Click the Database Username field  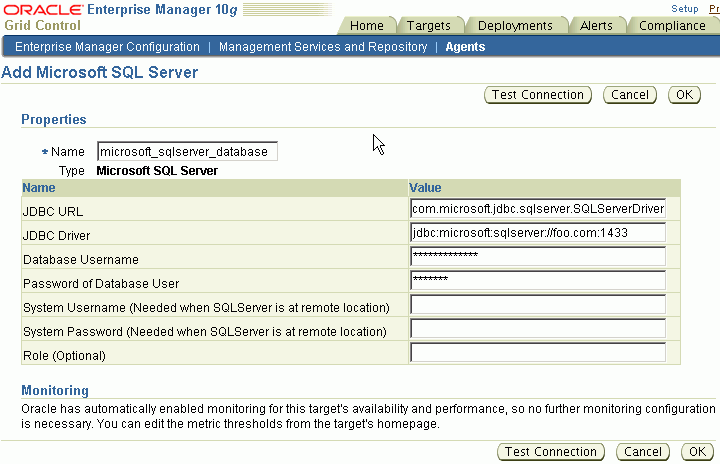538,256
